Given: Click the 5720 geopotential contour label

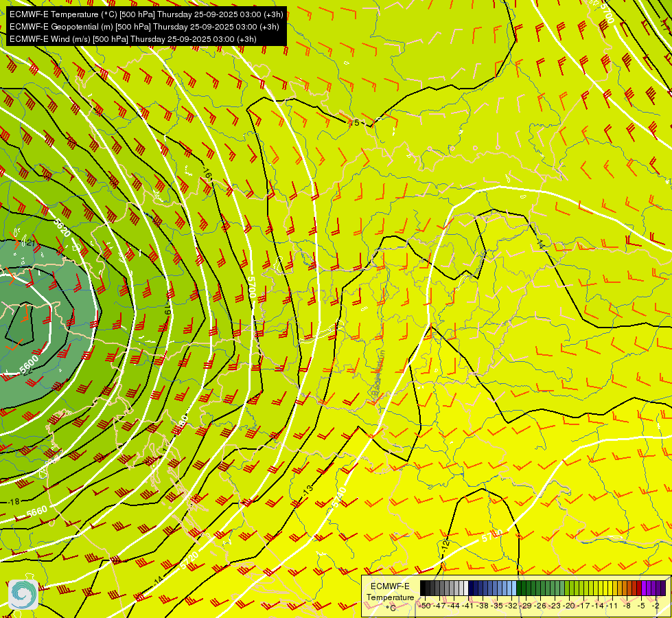Looking at the screenshot, I should (189, 560).
